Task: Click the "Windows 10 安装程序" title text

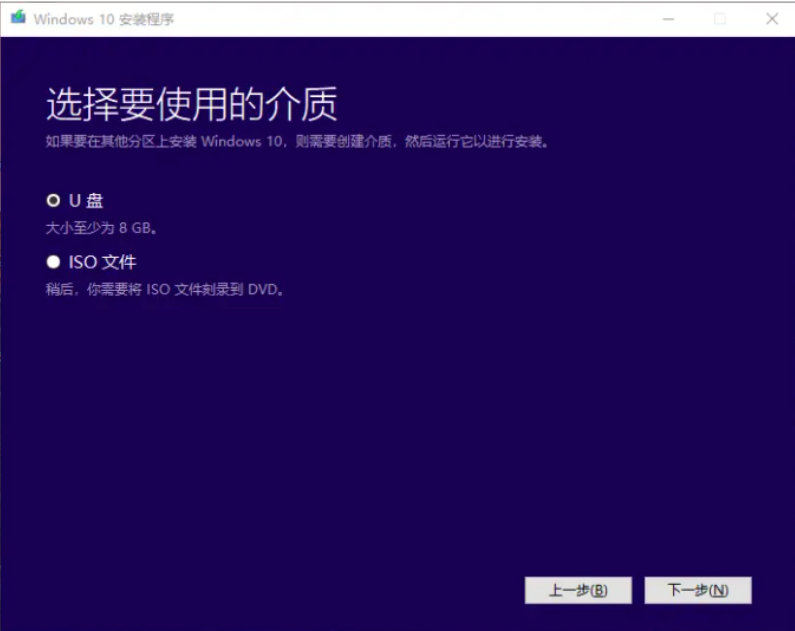Action: tap(104, 19)
